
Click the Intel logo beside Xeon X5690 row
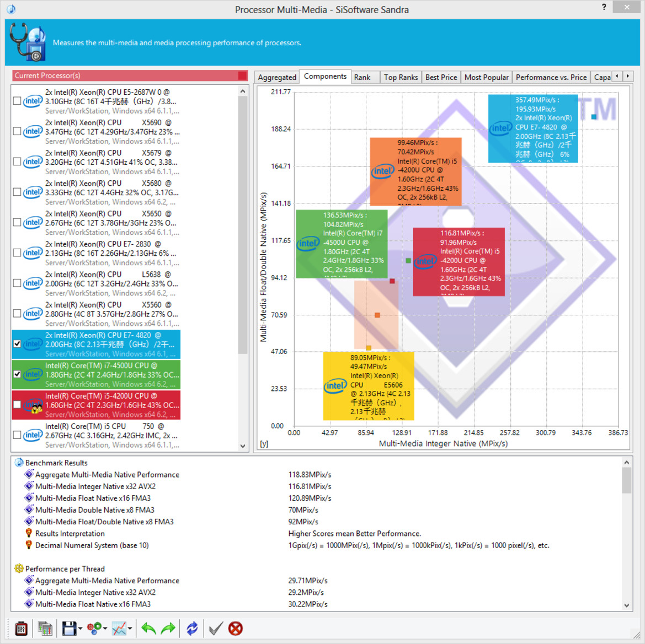33,132
